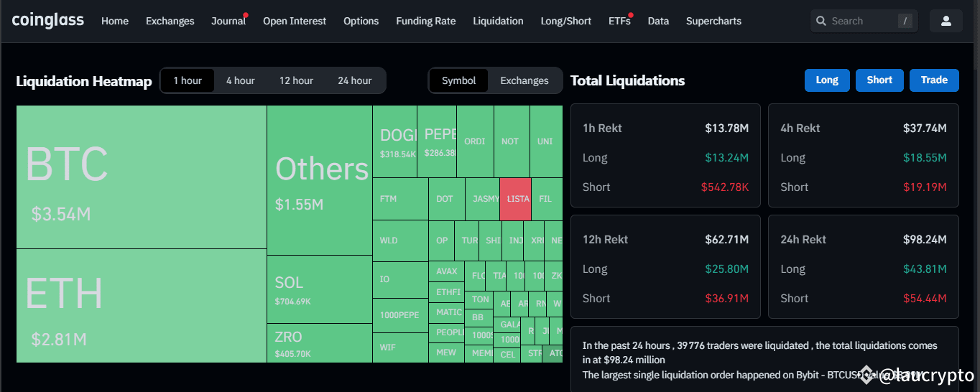Open the coinglass logo home link

point(48,20)
